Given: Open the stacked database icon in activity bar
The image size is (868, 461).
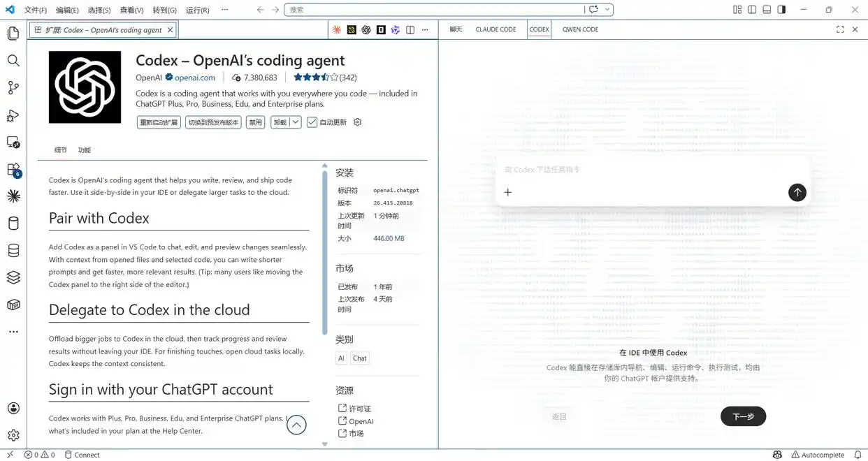Looking at the screenshot, I should (x=13, y=251).
